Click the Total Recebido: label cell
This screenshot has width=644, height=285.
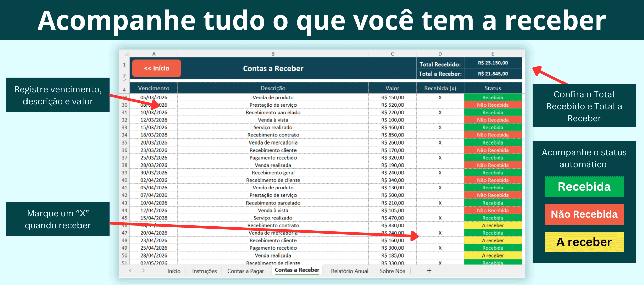[x=440, y=64]
